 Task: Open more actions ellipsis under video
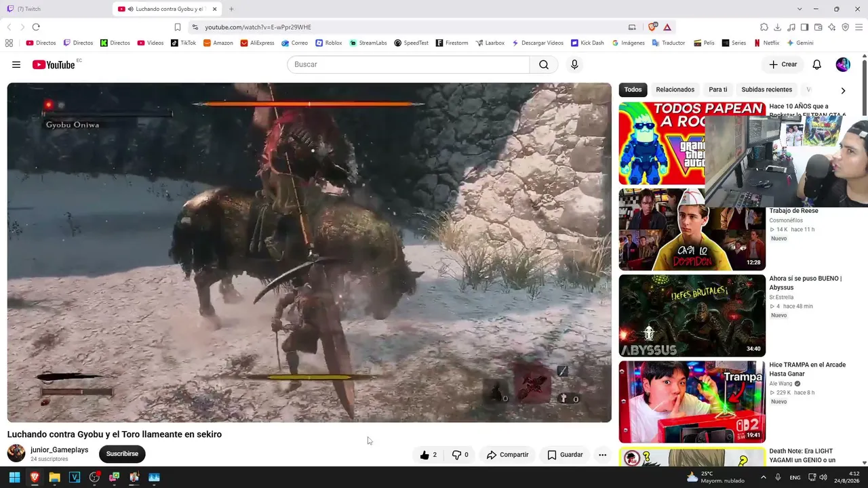602,455
